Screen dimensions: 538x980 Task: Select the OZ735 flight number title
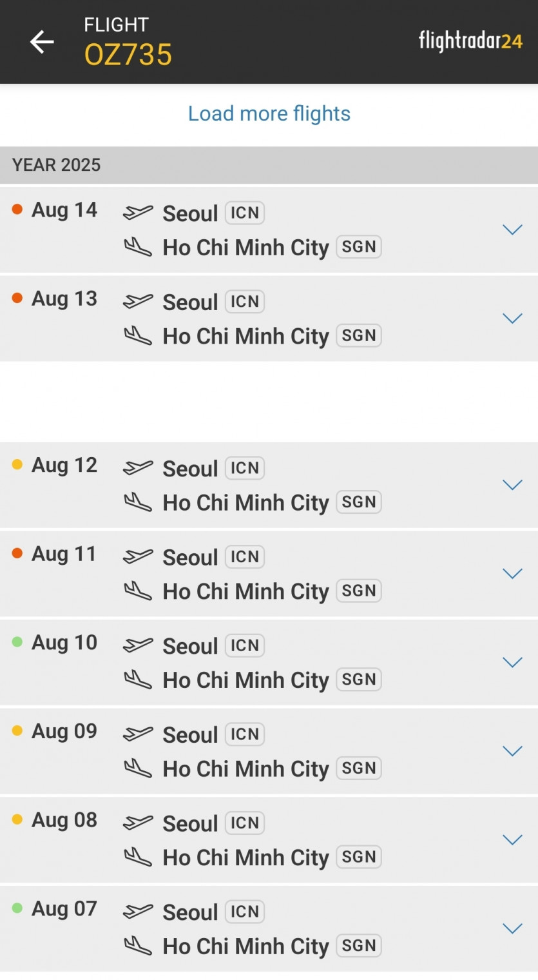128,55
